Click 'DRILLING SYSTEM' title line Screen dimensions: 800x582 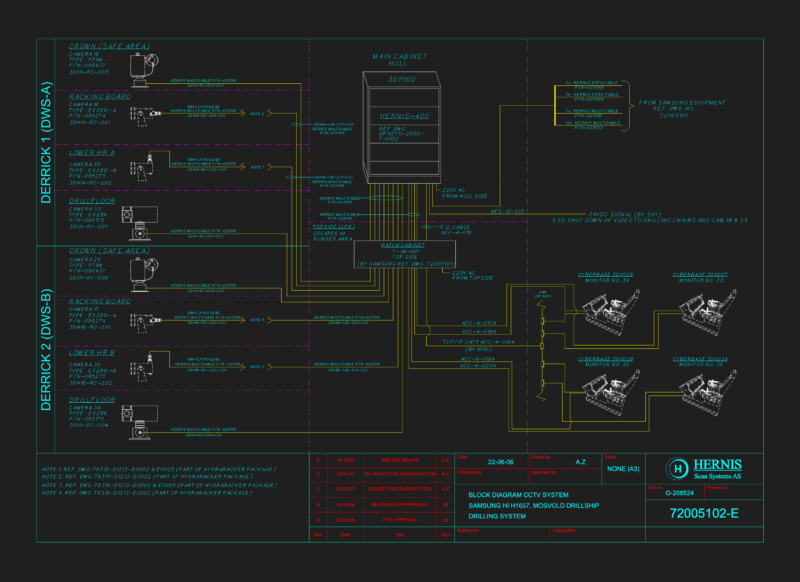(497, 516)
